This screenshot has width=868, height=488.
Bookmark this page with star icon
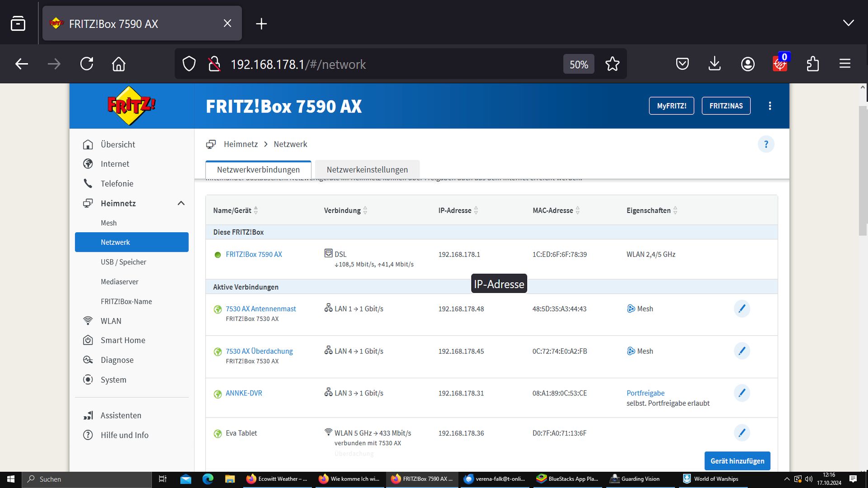[612, 64]
